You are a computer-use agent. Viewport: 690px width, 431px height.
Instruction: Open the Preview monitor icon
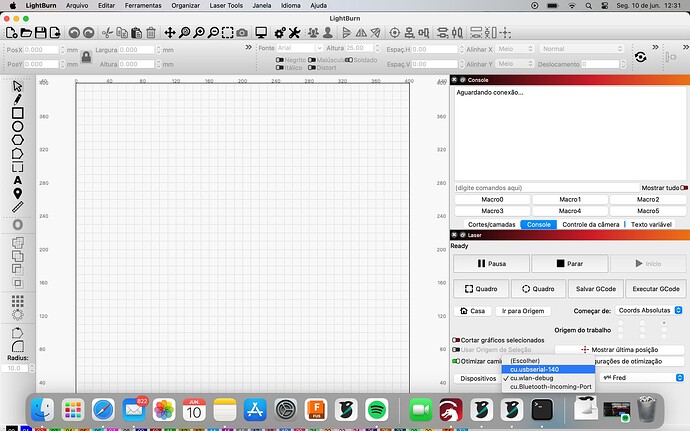click(x=261, y=33)
